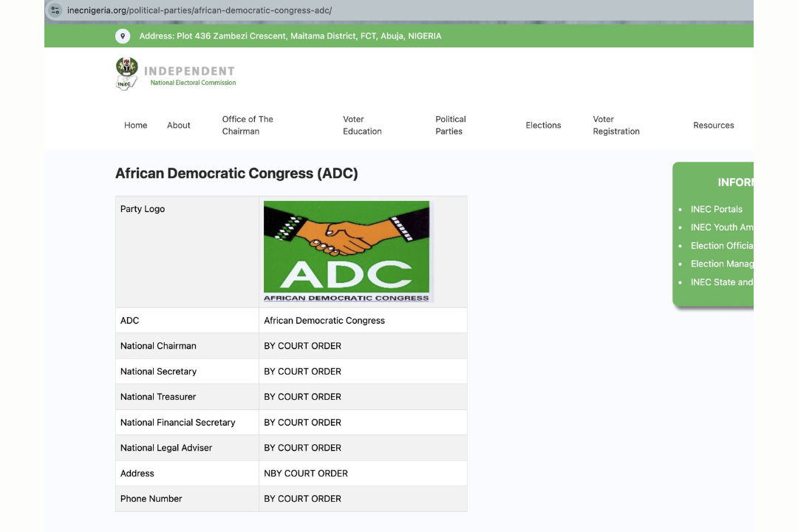
Task: Open the About menu item
Action: [x=179, y=126]
